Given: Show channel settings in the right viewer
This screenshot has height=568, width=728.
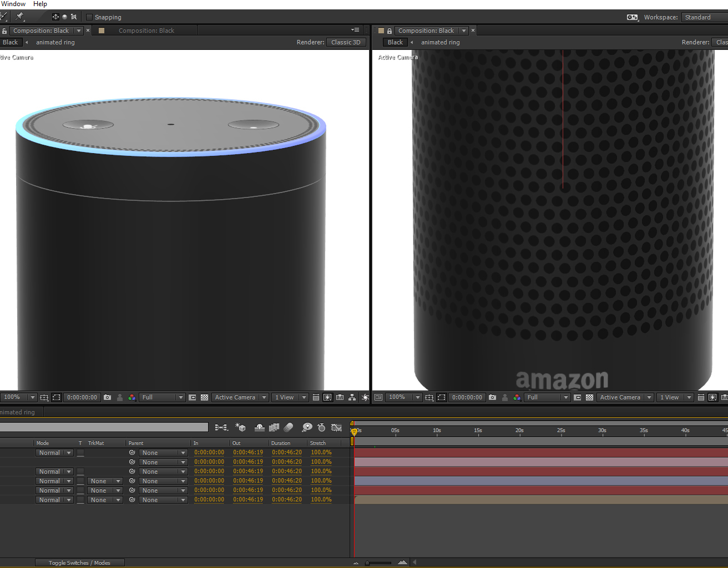Looking at the screenshot, I should coord(517,397).
